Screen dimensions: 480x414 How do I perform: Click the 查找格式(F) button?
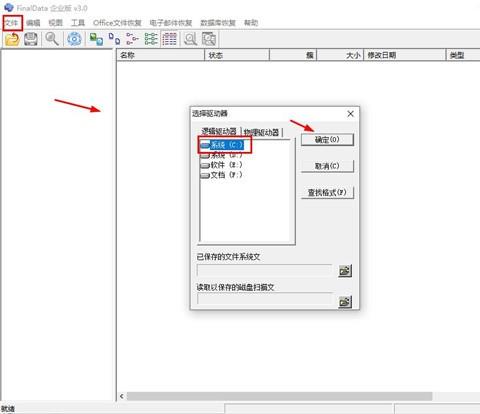(x=327, y=192)
